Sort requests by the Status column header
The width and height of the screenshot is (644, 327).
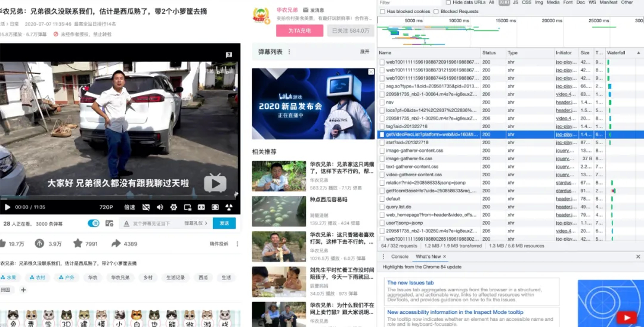coord(493,53)
